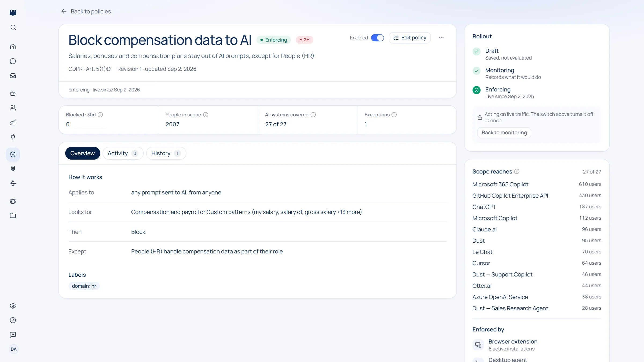644x362 pixels.
Task: Switch to the Overview tab
Action: coord(82,153)
